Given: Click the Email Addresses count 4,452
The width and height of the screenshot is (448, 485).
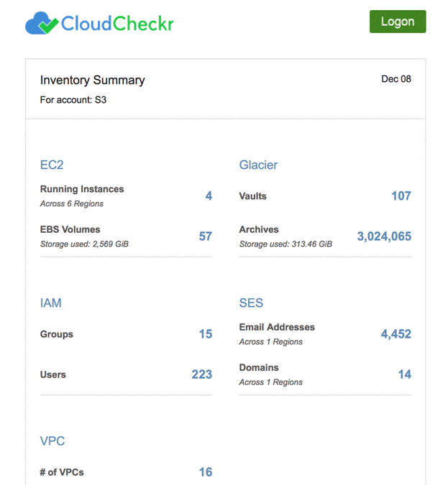Looking at the screenshot, I should point(396,334).
